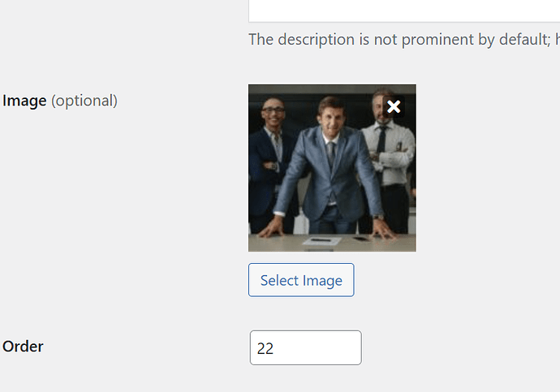This screenshot has width=560, height=392.
Task: Click the word "default" in the help text
Action: tap(523, 39)
